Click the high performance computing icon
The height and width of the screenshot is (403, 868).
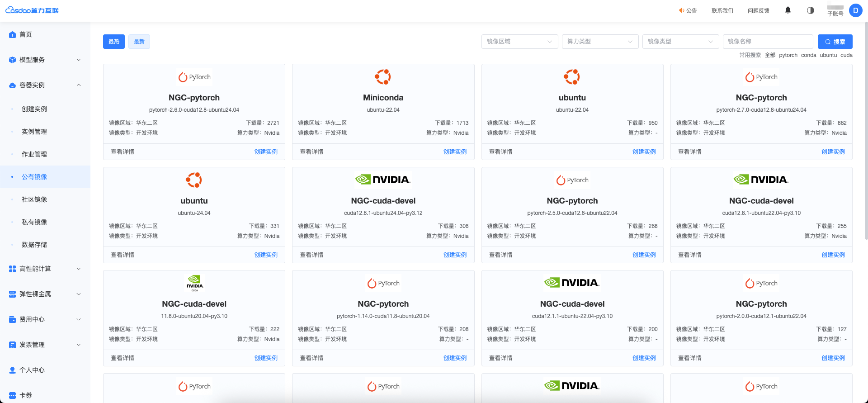click(x=12, y=269)
